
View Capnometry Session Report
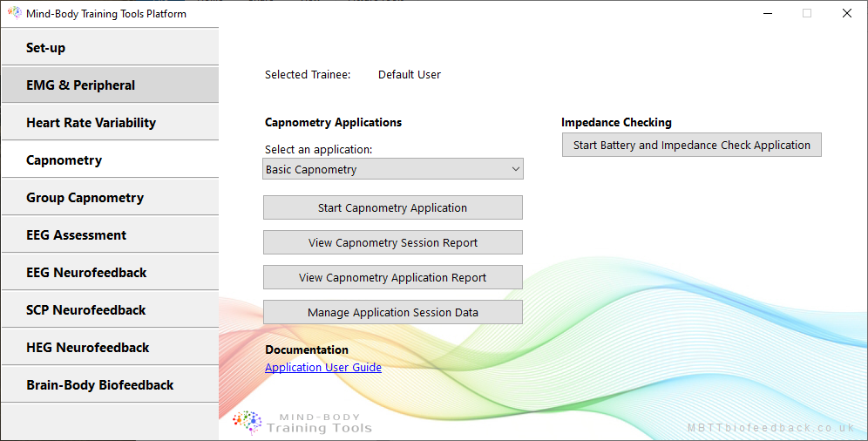392,242
